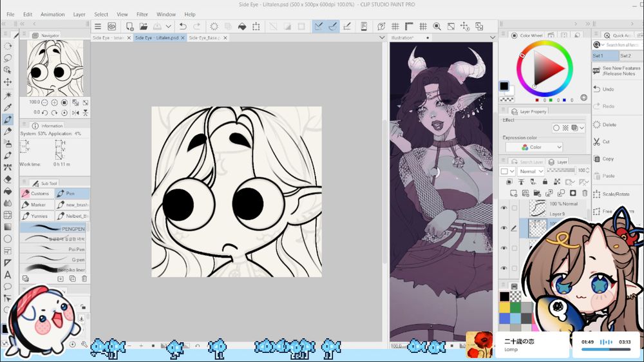The height and width of the screenshot is (362, 644).
Task: Toggle the Lock layer padlock icon
Action: tap(545, 182)
